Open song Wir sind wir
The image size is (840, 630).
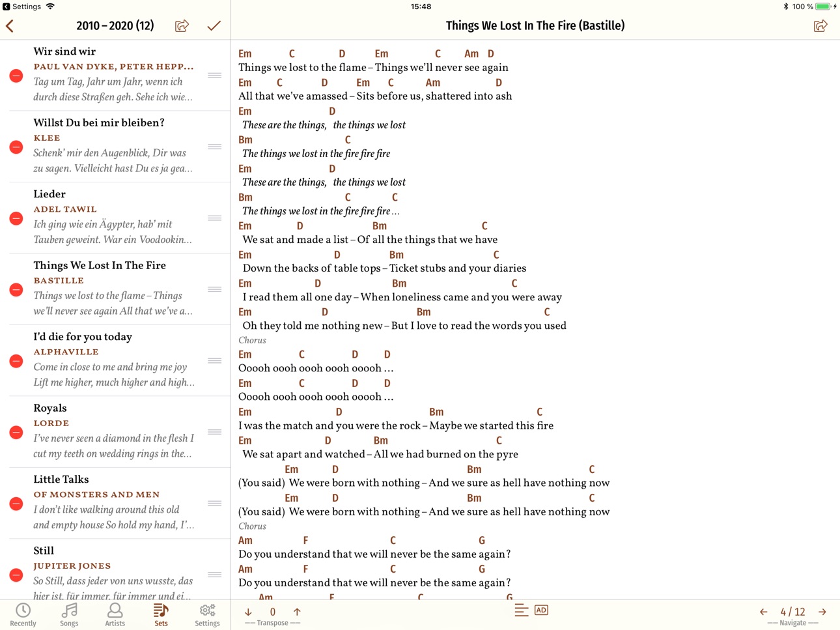114,74
